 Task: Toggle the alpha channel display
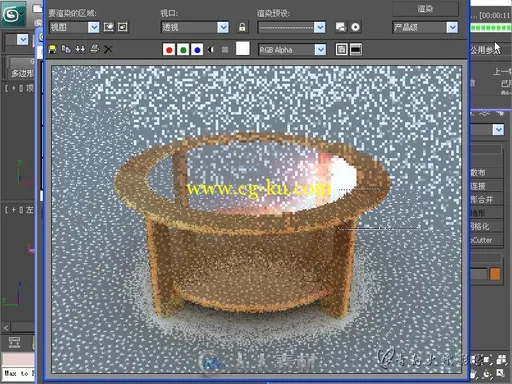pos(211,50)
